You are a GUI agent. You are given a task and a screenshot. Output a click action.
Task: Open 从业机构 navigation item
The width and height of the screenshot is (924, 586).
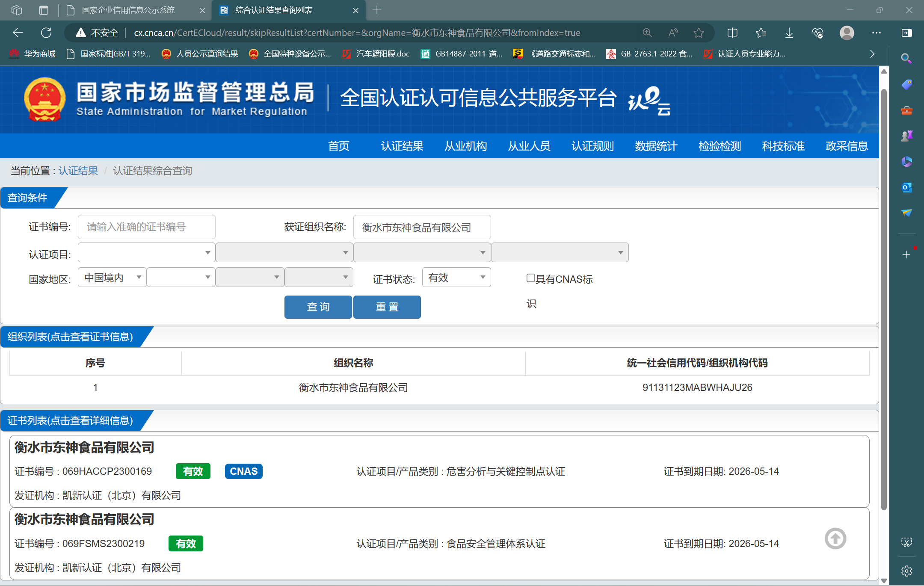tap(466, 146)
